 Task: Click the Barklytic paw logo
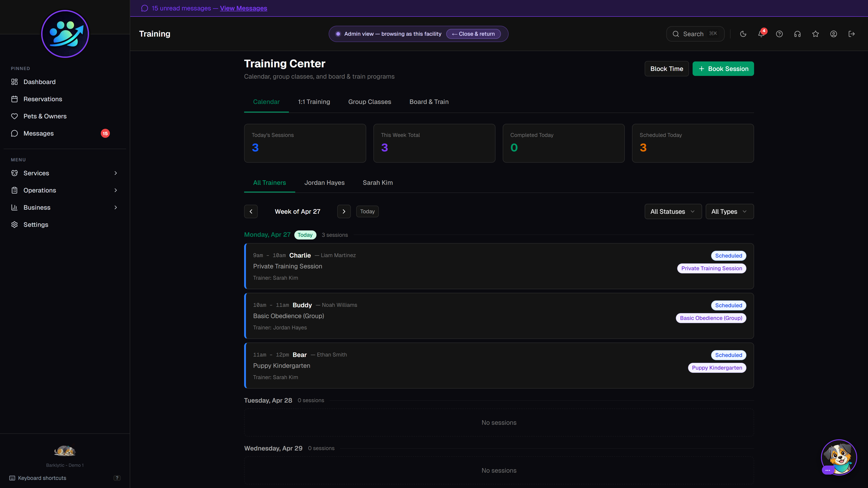pyautogui.click(x=65, y=34)
